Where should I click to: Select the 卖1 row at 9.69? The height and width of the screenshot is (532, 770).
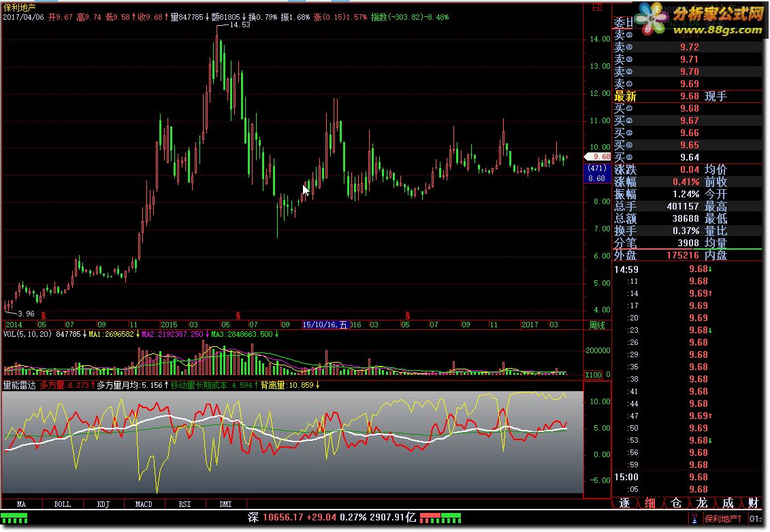(688, 84)
